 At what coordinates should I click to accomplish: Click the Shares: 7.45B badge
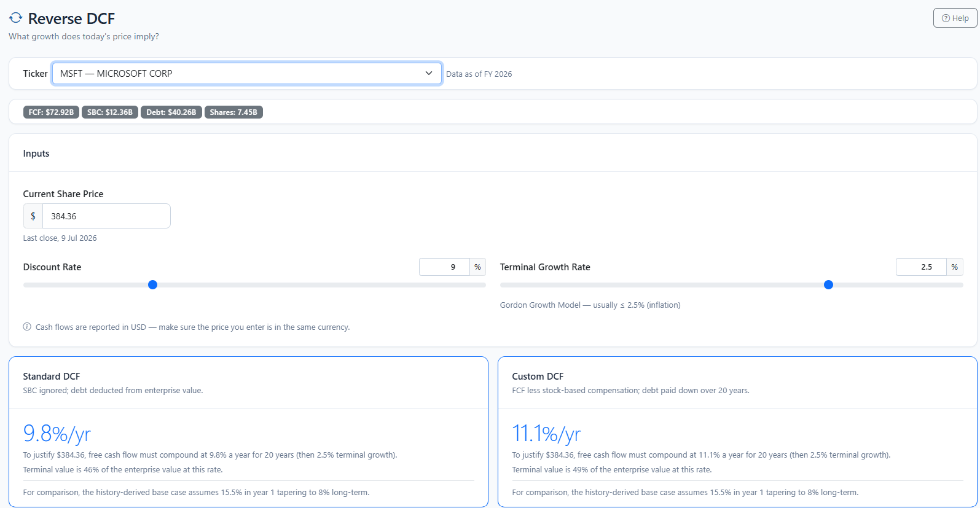click(x=233, y=112)
